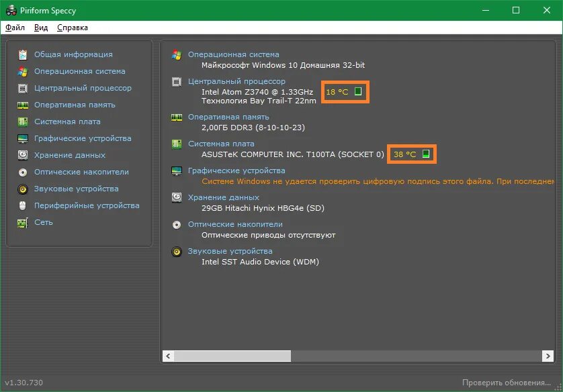Click RAM module icon in summary panel

coord(177,117)
